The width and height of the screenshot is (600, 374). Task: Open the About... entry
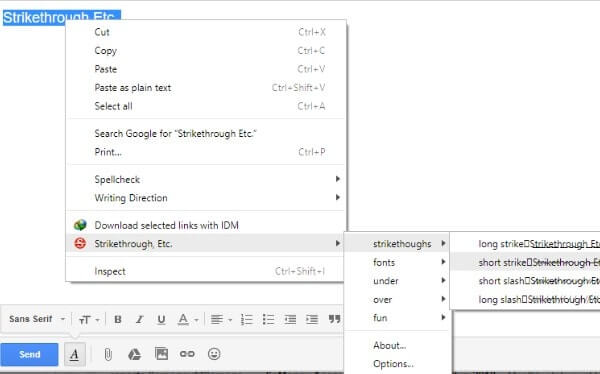tap(397, 345)
